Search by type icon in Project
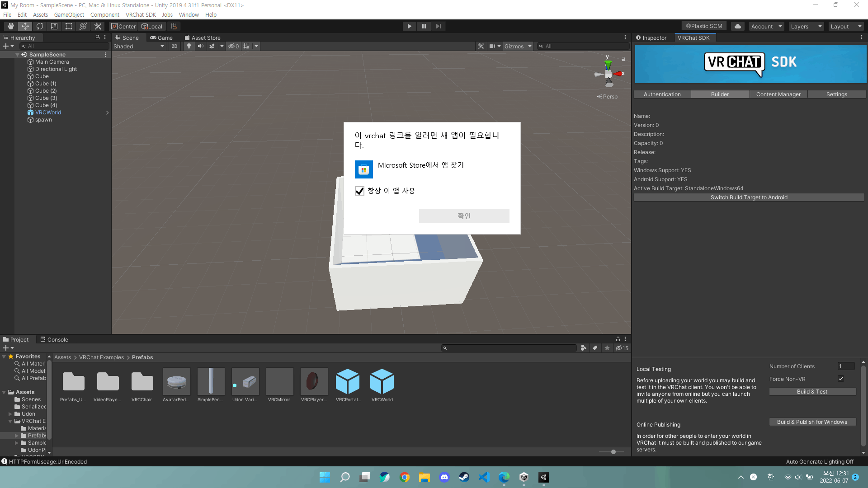Image resolution: width=868 pixels, height=488 pixels. pos(584,348)
